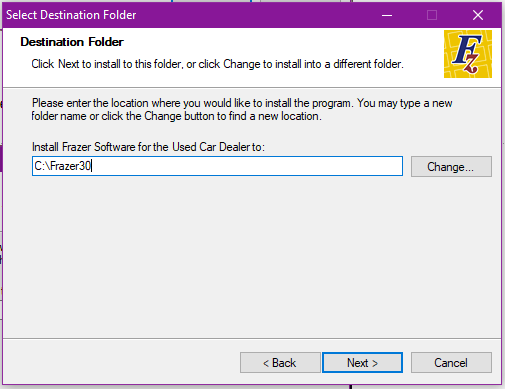
Task: Open folder browser with Change... button
Action: (x=451, y=166)
